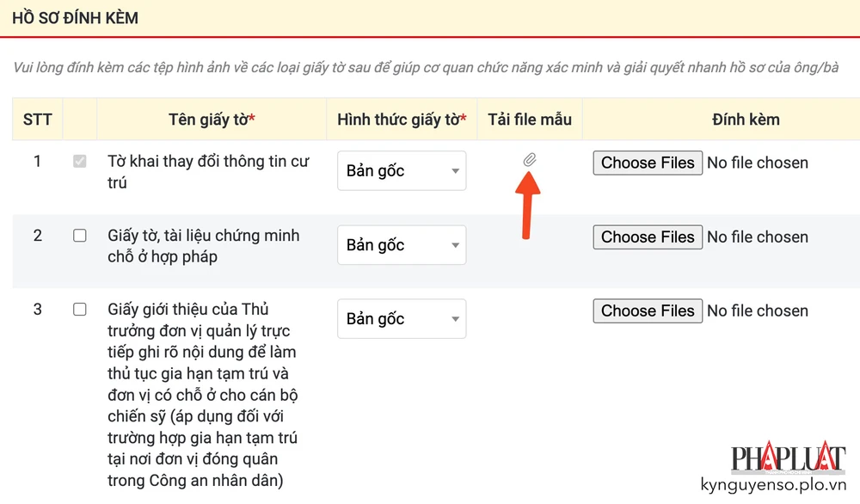Screen dimensions: 860x504
Task: Click the 'No file chosen' label in row 1
Action: (758, 163)
